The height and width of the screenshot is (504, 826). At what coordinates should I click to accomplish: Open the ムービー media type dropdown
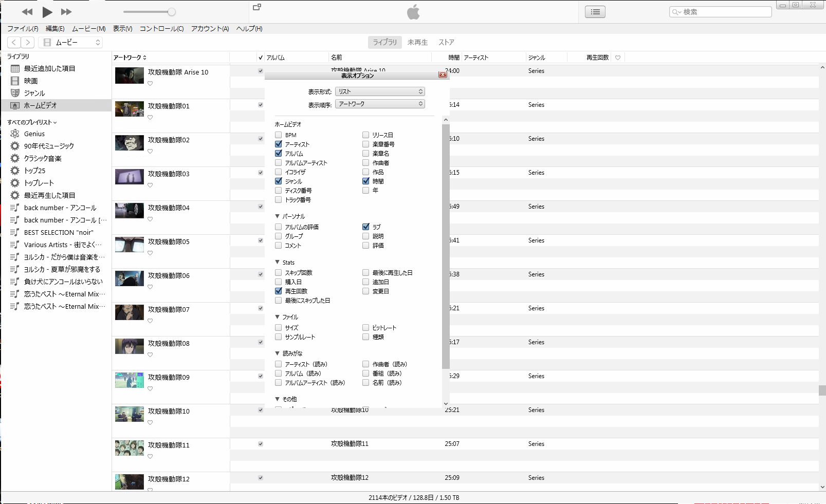coord(70,43)
